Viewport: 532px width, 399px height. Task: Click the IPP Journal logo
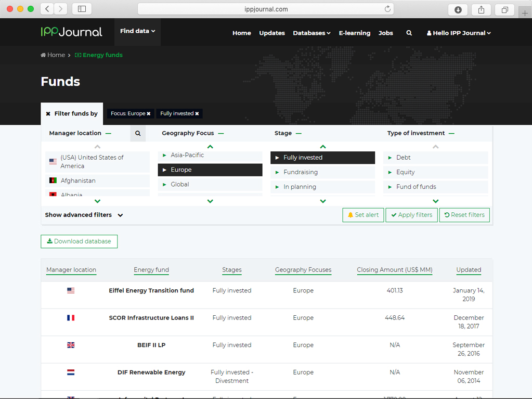[72, 32]
